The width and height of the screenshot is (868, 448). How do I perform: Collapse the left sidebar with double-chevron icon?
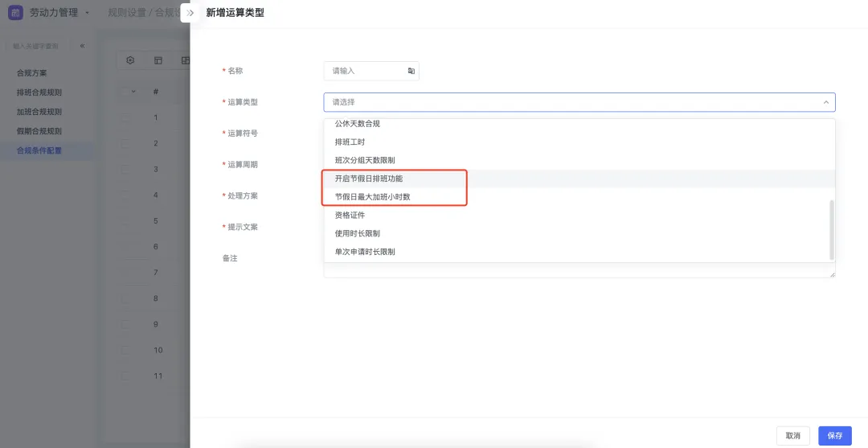pyautogui.click(x=82, y=46)
